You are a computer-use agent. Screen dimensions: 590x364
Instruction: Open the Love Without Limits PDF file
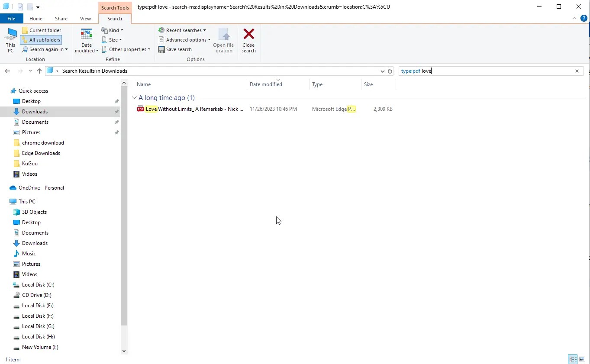[x=190, y=109]
